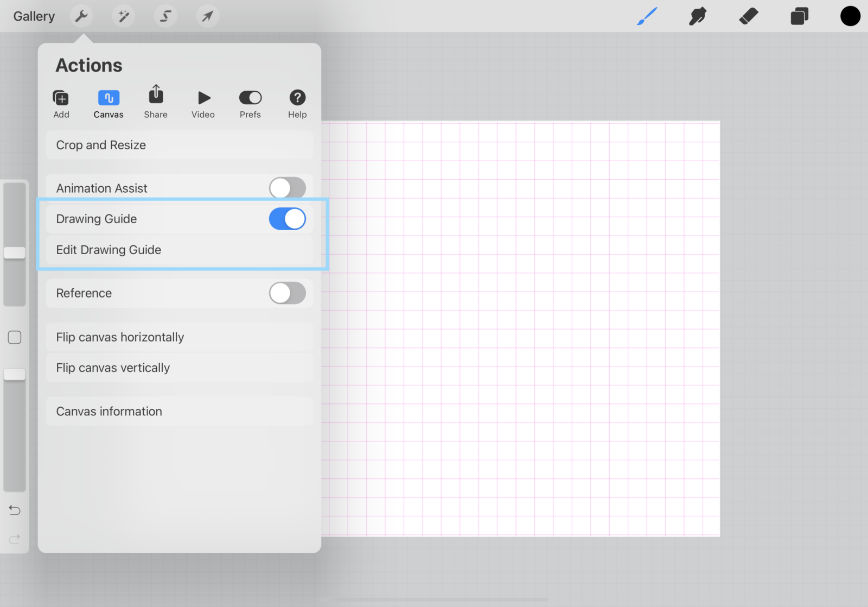Tap the undo arrow

point(15,510)
